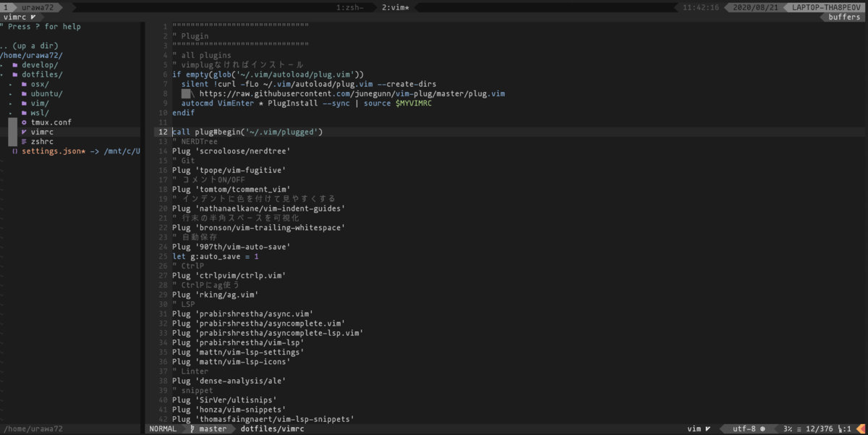Select the /home/urawa72/ root path
This screenshot has height=435, width=868.
point(32,55)
